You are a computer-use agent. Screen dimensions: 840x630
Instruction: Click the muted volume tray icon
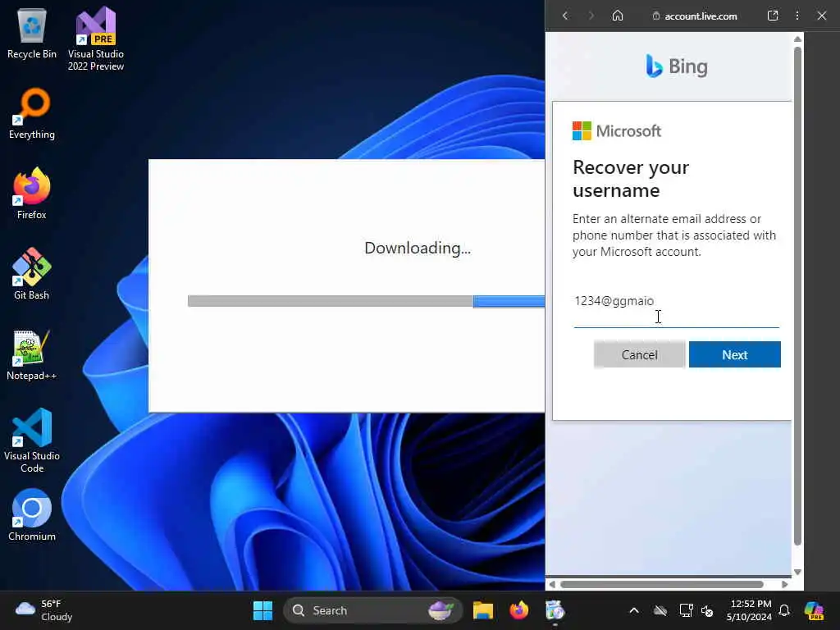[707, 610]
